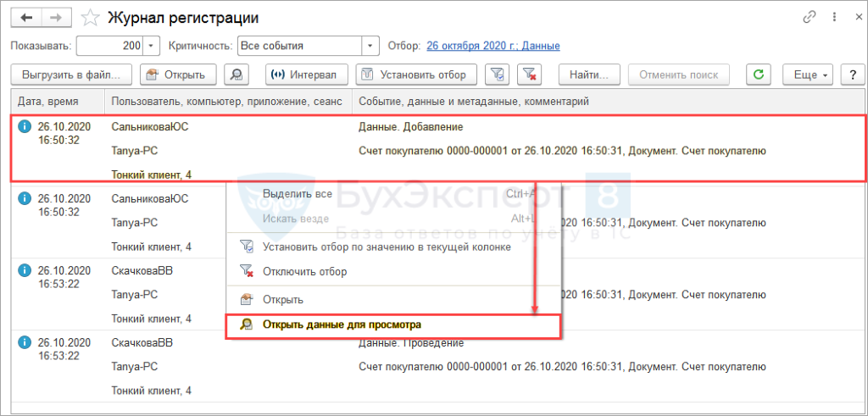Click the disable filter toolbar icon
Viewport: 868px width, 416px height.
(530, 75)
